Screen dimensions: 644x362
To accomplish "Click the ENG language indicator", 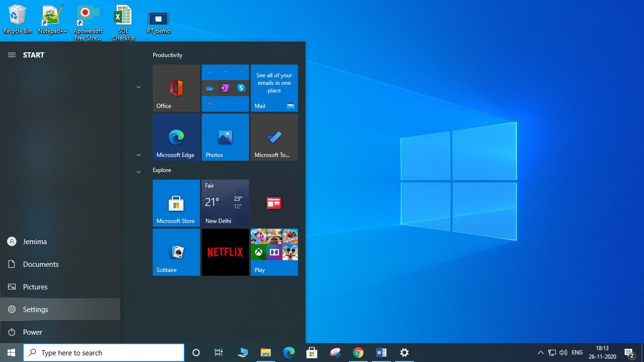I will pyautogui.click(x=577, y=353).
